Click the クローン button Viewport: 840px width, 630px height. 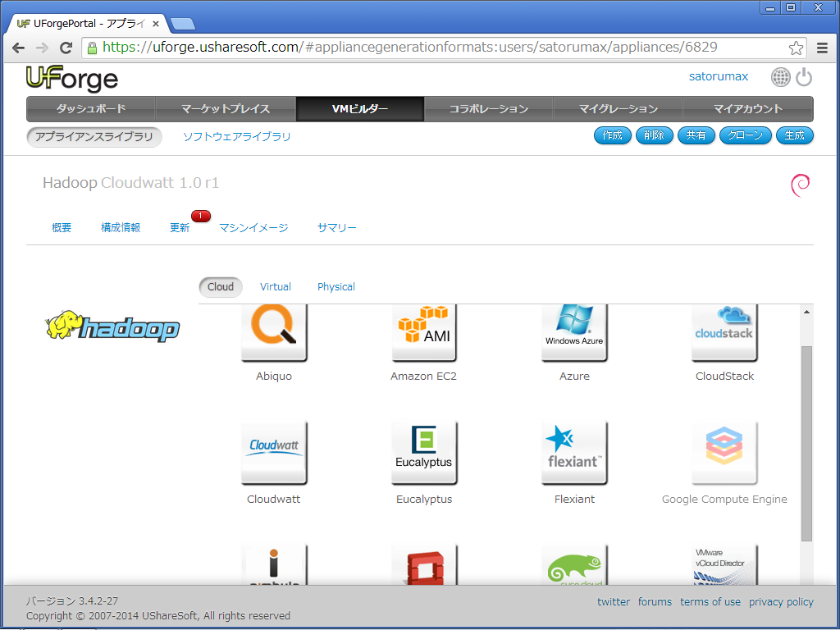745,135
